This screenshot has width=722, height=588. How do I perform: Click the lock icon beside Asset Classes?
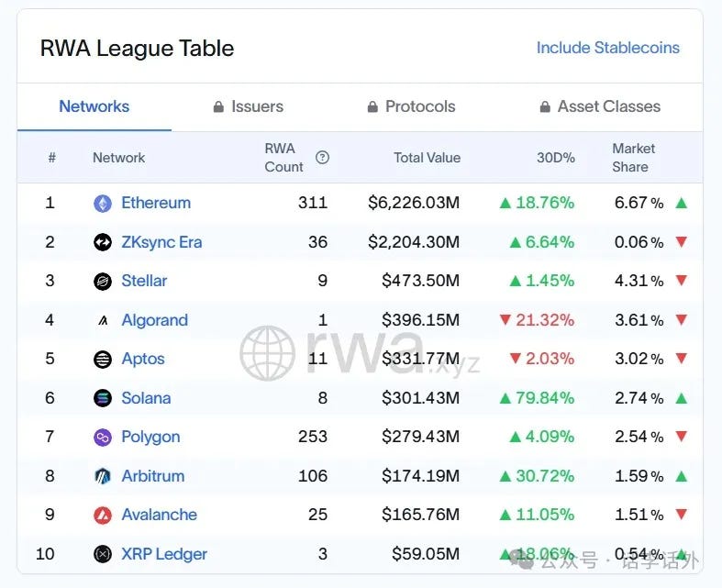(x=545, y=106)
